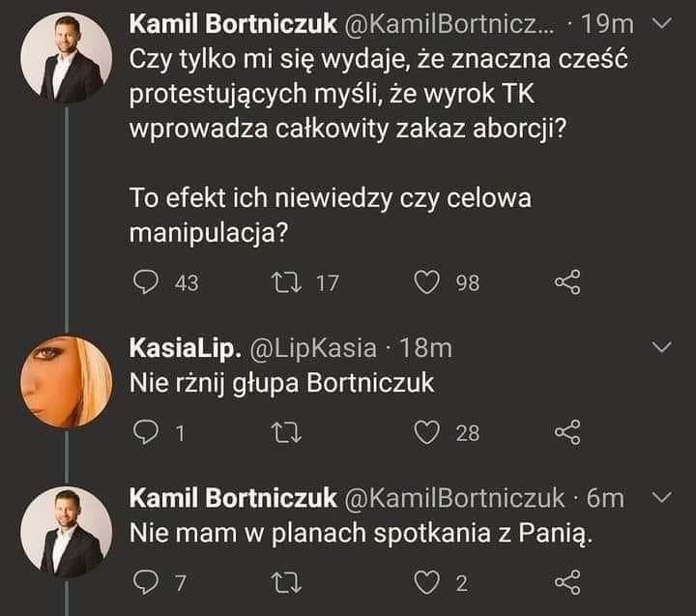Expand the chevron menu on KasiaLip.'s tweet
Screen dimensions: 696x616
point(663,347)
